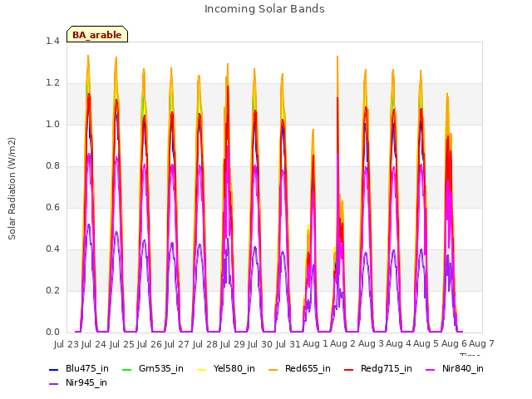Select the red Redg715_in legend swatch

click(349, 370)
